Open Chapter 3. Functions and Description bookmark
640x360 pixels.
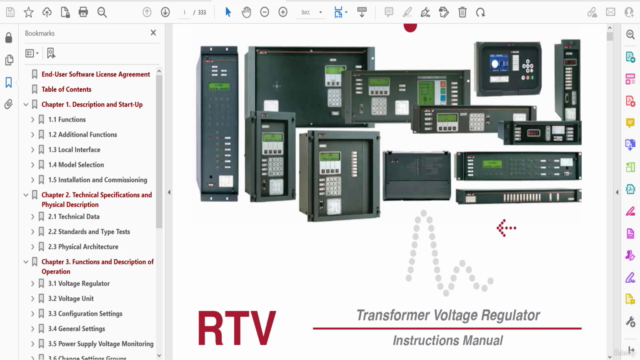pyautogui.click(x=97, y=267)
